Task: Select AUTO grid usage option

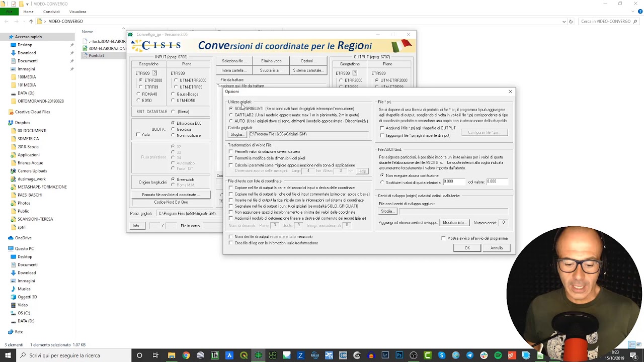Action: coord(231,121)
